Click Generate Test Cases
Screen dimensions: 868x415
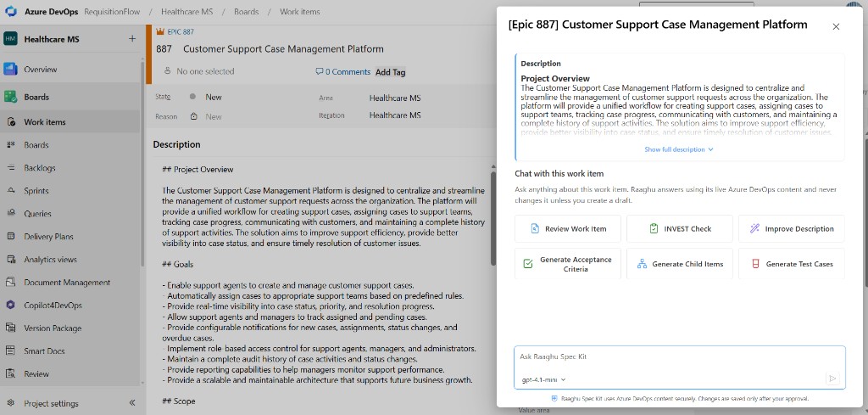point(792,264)
